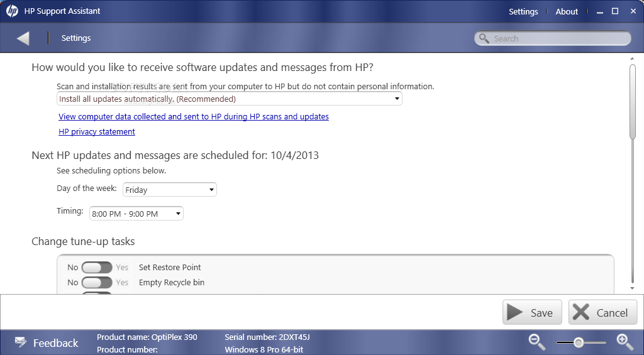Click the Windows 8 Pro 64-bit text
Viewport: 644px width, 355px height.
coord(264,350)
